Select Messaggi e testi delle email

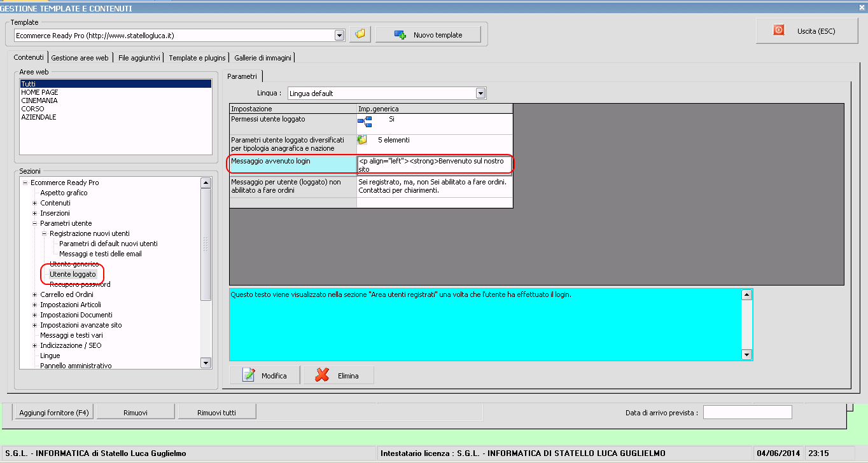click(101, 254)
